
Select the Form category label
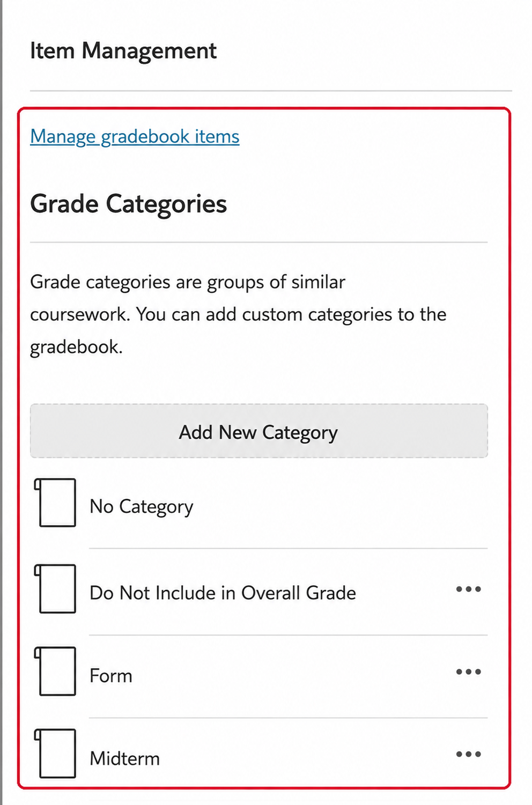(111, 676)
